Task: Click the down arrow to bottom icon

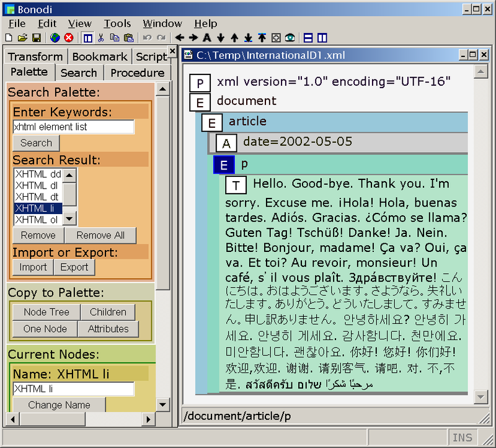Action: pos(249,38)
